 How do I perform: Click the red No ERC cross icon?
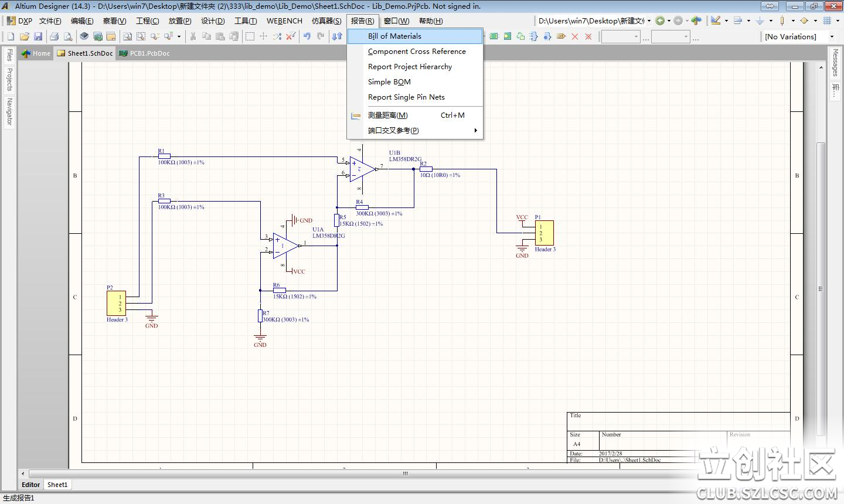574,36
